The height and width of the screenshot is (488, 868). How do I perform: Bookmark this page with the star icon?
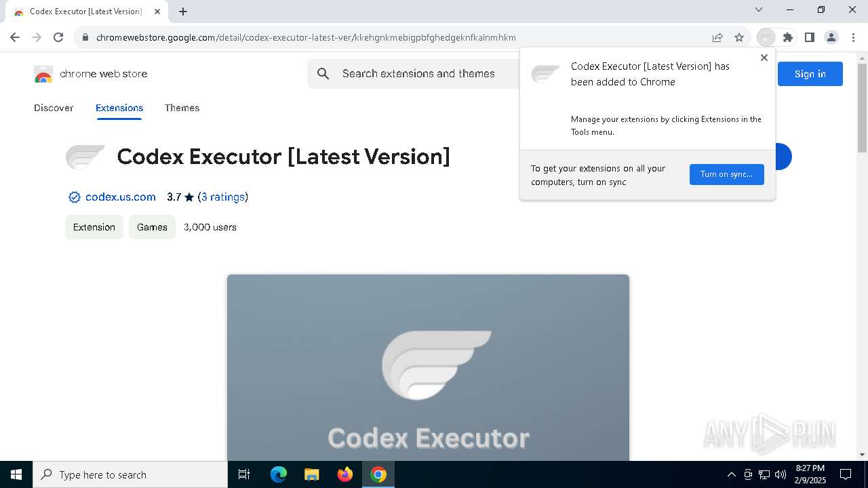(x=739, y=37)
